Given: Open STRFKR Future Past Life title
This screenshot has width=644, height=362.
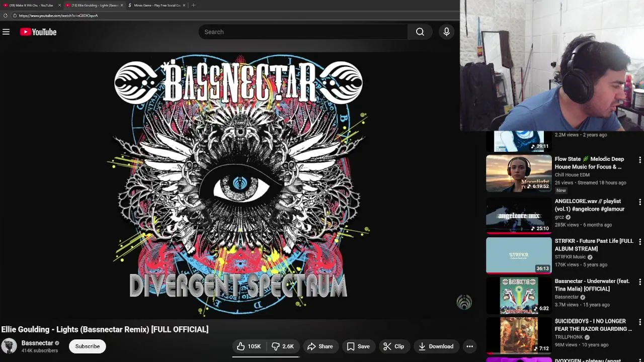Looking at the screenshot, I should (594, 245).
